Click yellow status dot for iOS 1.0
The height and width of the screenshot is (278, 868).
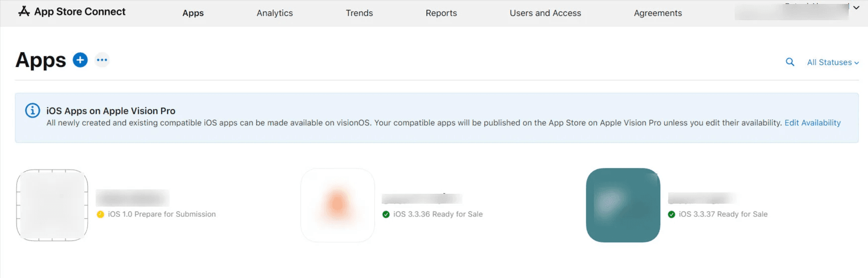coord(101,214)
